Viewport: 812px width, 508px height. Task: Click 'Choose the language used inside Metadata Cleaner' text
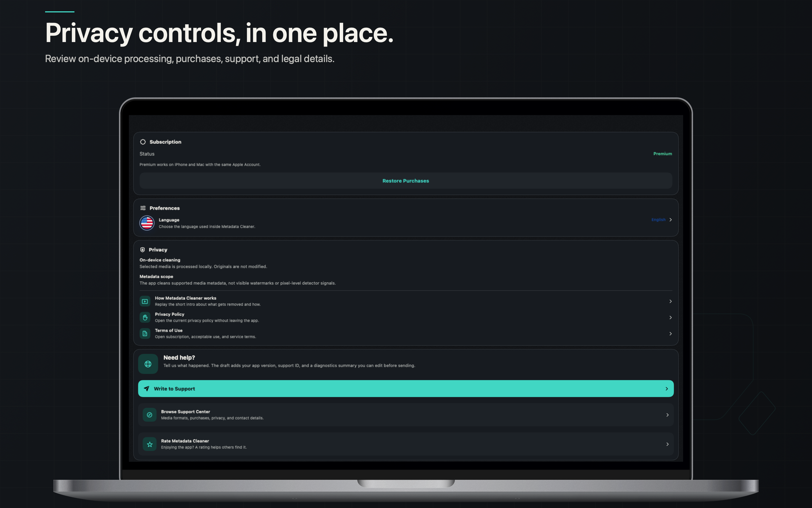pos(207,227)
